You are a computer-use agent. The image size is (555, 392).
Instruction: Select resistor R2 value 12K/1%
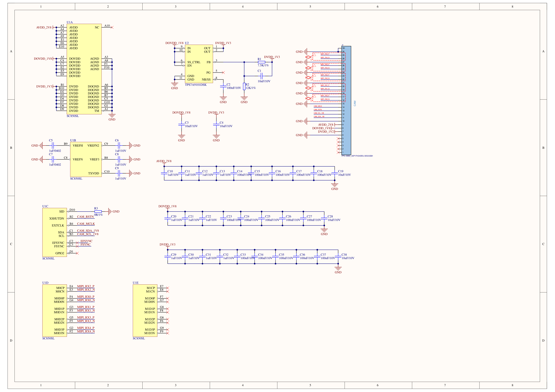coord(251,88)
